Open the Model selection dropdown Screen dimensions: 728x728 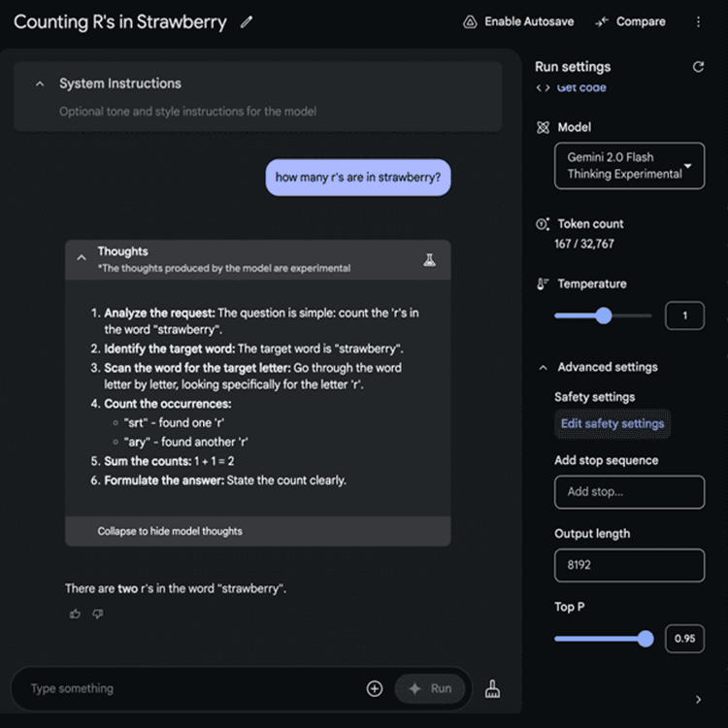click(629, 166)
